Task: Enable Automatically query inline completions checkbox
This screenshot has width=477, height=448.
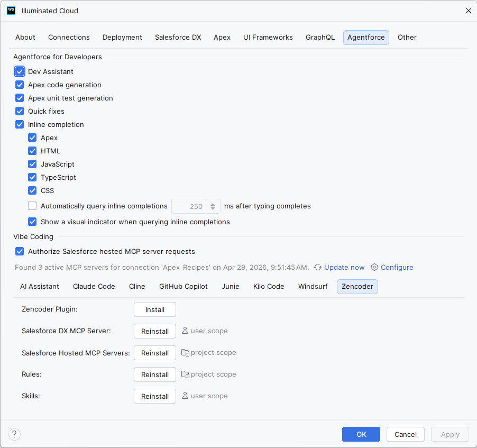Action: point(32,206)
